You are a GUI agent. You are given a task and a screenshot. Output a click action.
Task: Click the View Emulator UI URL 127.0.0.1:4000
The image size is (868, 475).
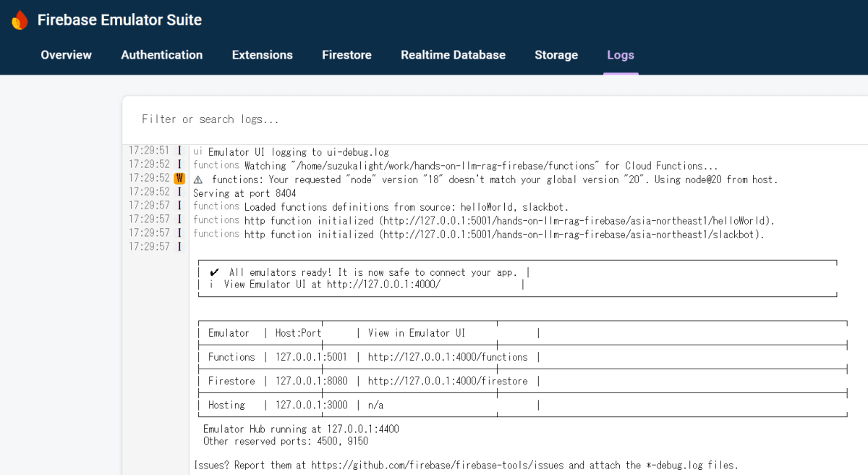pyautogui.click(x=383, y=285)
